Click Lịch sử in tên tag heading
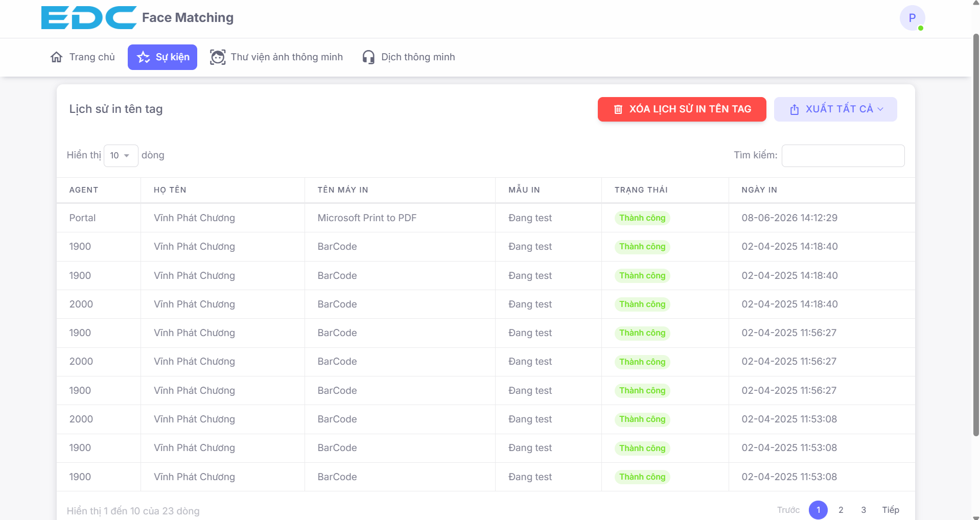The height and width of the screenshot is (520, 980). tap(116, 109)
